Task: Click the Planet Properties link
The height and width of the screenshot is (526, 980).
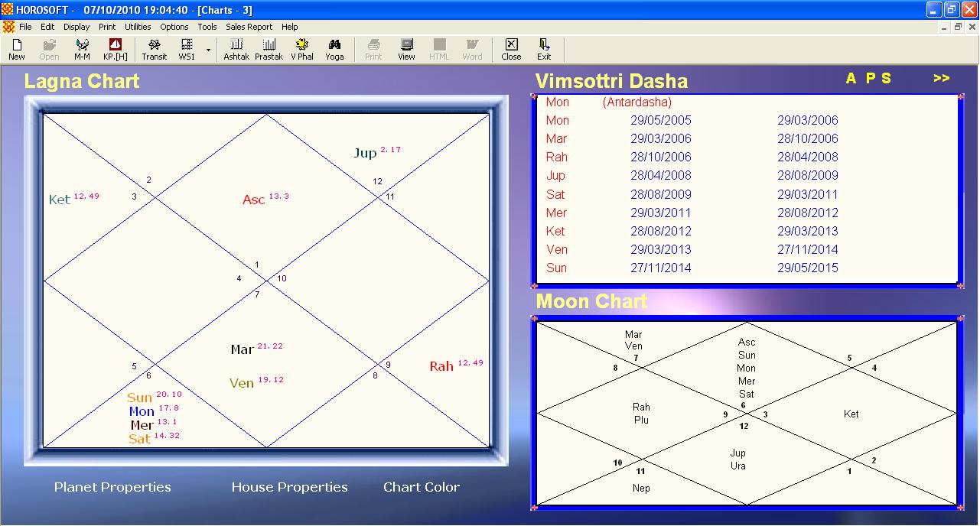Action: pyautogui.click(x=112, y=487)
